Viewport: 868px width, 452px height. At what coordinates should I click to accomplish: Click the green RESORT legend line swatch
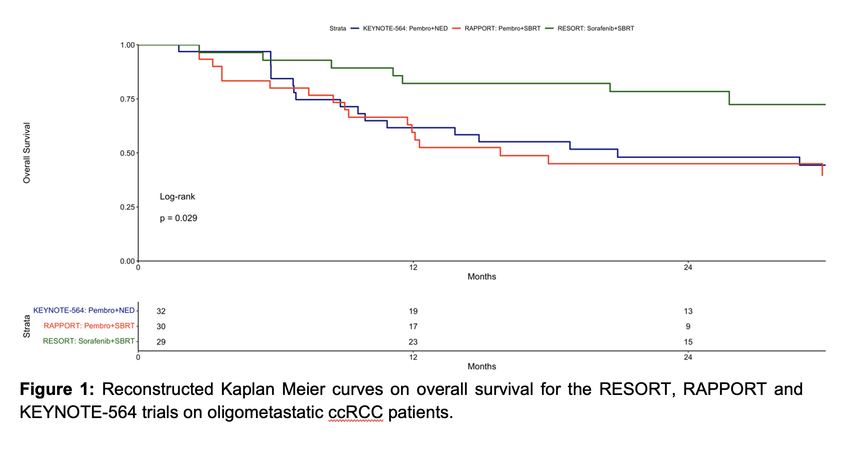coord(549,29)
